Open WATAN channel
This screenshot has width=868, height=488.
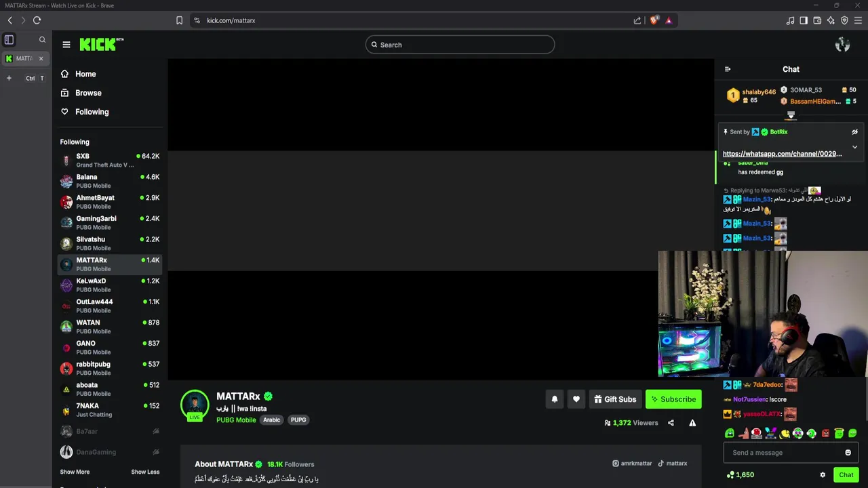click(x=110, y=327)
